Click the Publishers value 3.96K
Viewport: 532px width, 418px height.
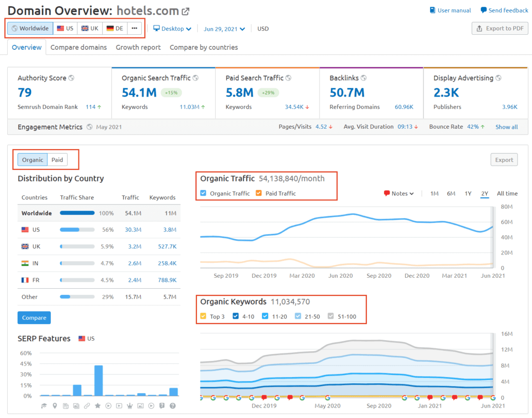coord(510,107)
